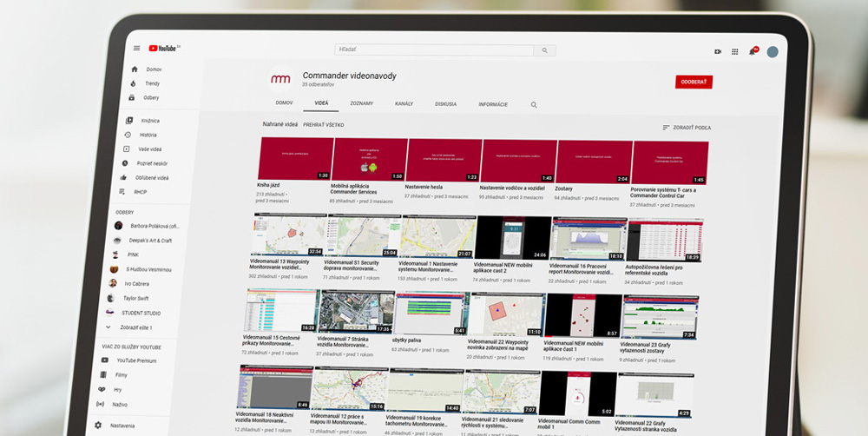Open Videomanuál 19 korekce tachometru thumbnail
Screen dimensions: 868x436
425,390
